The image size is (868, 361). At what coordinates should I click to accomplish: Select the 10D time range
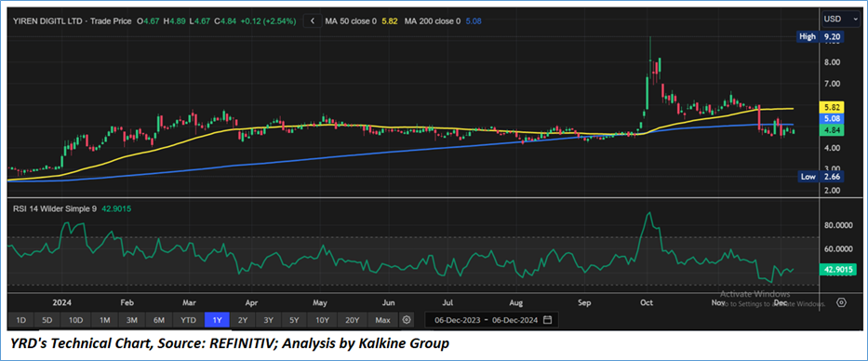(x=76, y=320)
